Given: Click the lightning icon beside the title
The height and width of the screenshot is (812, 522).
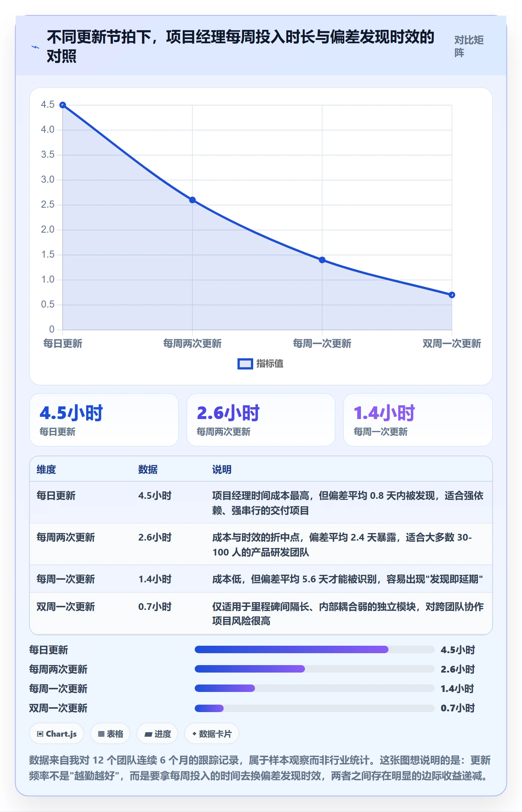Looking at the screenshot, I should [35, 47].
